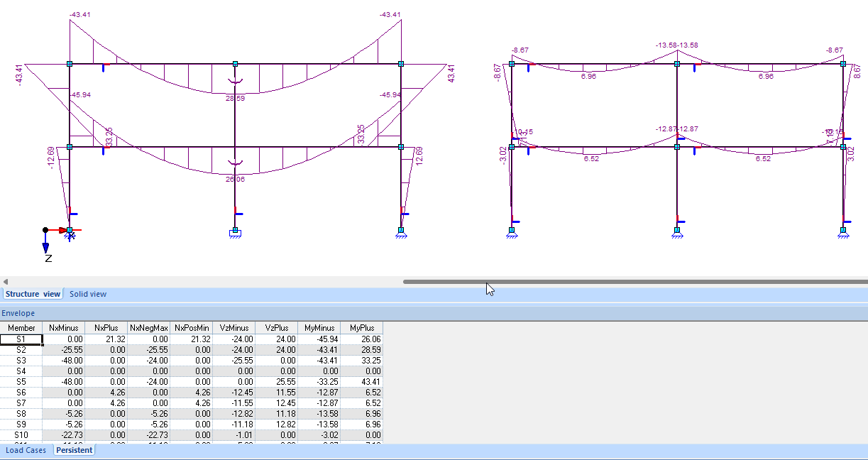Select the global coordinate axis origin icon
Screen dimensions: 868x460
[x=45, y=230]
